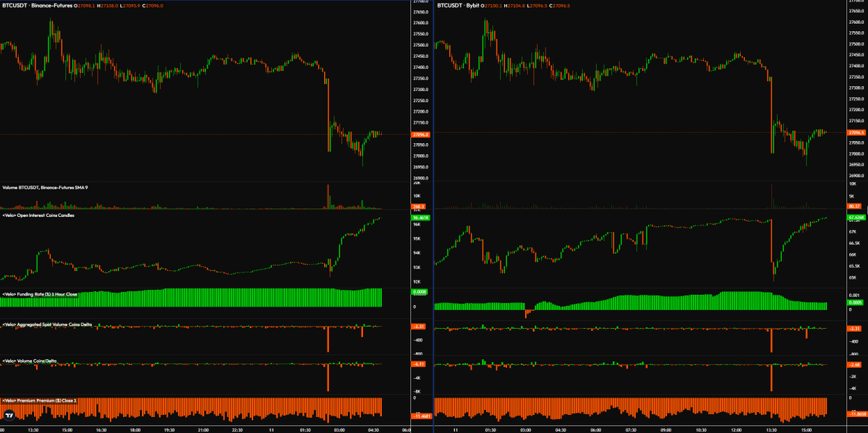
Task: Select the Funding Rate 1 Hour Close legend
Action: [39, 294]
